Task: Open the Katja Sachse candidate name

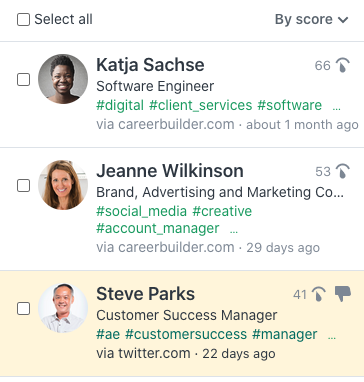Action: click(x=150, y=65)
